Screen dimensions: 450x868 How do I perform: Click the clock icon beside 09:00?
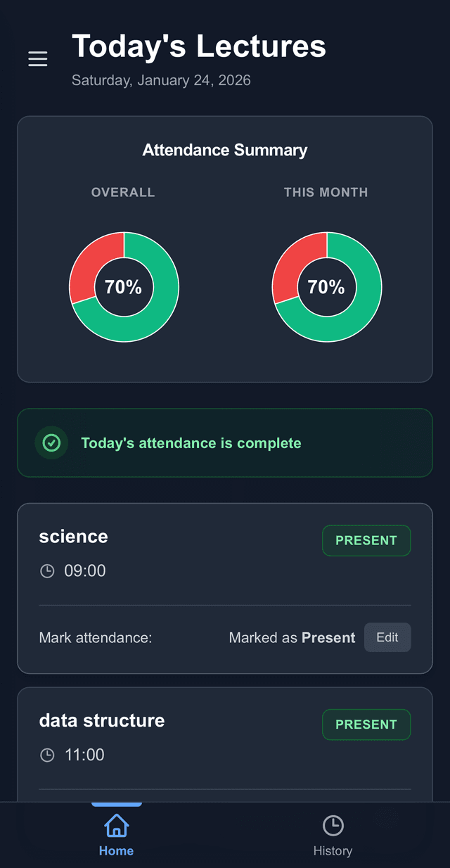[47, 571]
